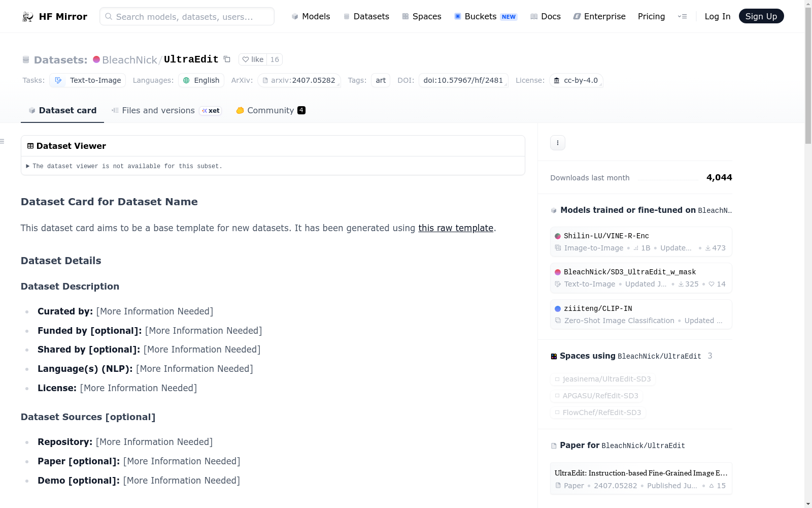Click the Dataset Description heading
Image resolution: width=812 pixels, height=508 pixels.
(x=70, y=287)
